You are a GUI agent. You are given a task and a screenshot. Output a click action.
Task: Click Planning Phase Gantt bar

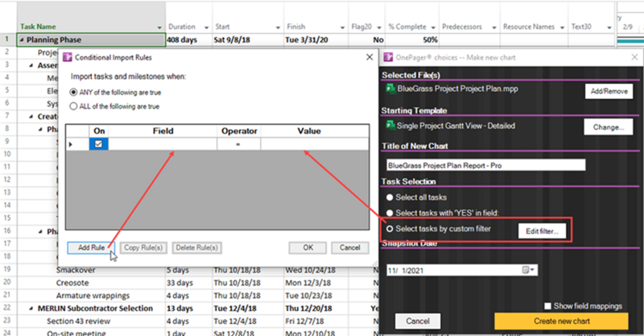[x=630, y=41]
